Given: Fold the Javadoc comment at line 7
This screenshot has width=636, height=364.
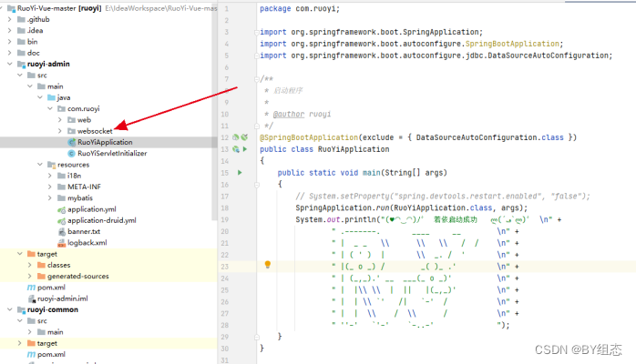Looking at the screenshot, I should point(254,79).
